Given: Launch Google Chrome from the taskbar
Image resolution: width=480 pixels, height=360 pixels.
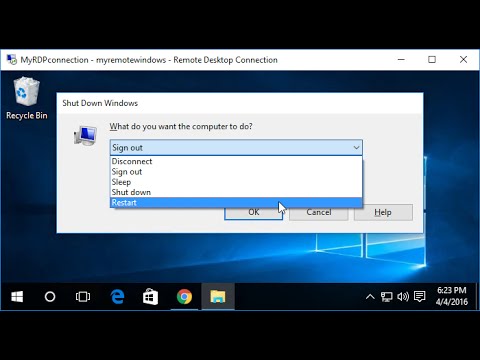Looking at the screenshot, I should [x=184, y=296].
